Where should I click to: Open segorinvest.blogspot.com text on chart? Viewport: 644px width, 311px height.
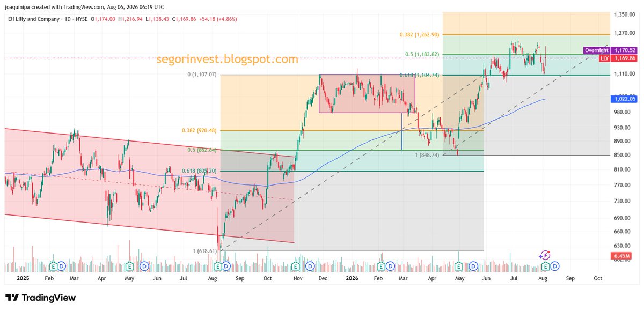click(x=228, y=60)
